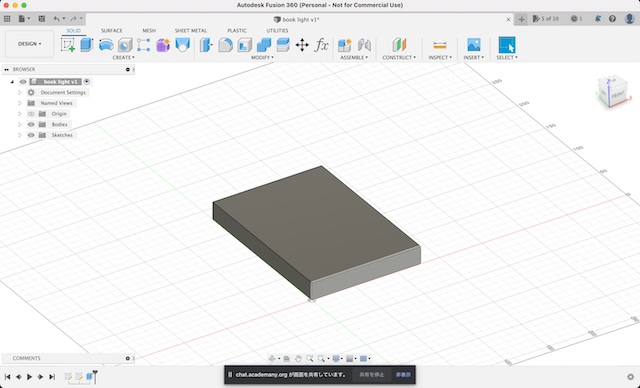Open the MODIFY dropdown menu
Image resolution: width=640 pixels, height=388 pixels.
262,58
